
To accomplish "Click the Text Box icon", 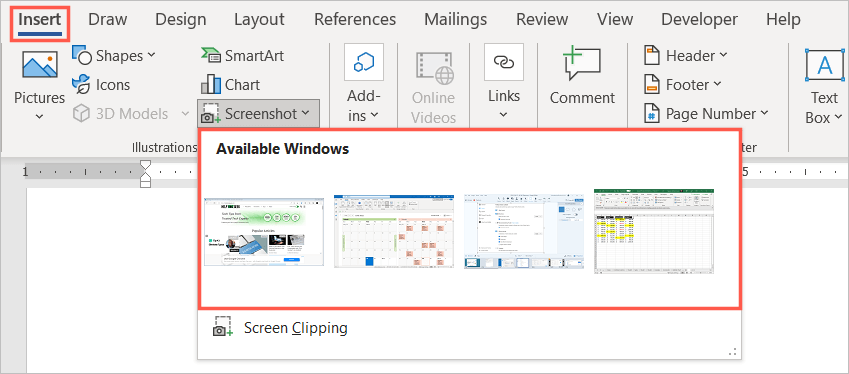I will pos(825,65).
